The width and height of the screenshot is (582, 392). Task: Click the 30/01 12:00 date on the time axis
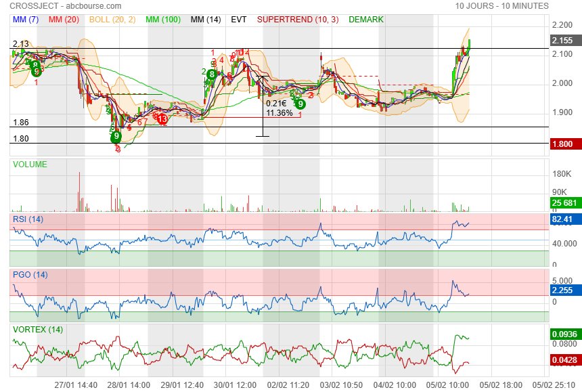point(236,385)
